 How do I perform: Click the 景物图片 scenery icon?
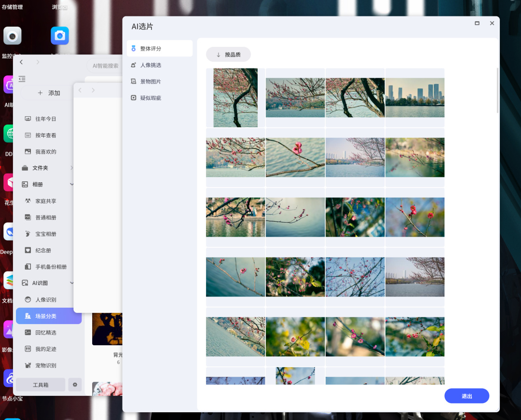tap(133, 81)
